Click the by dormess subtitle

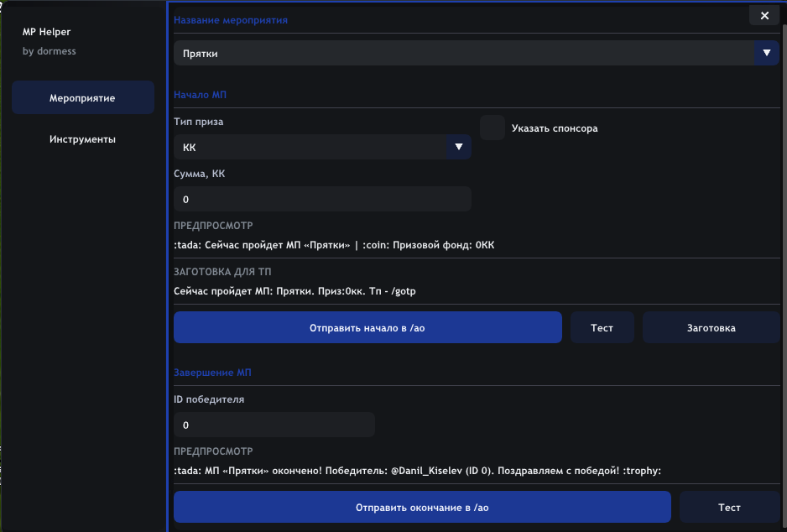pos(50,51)
